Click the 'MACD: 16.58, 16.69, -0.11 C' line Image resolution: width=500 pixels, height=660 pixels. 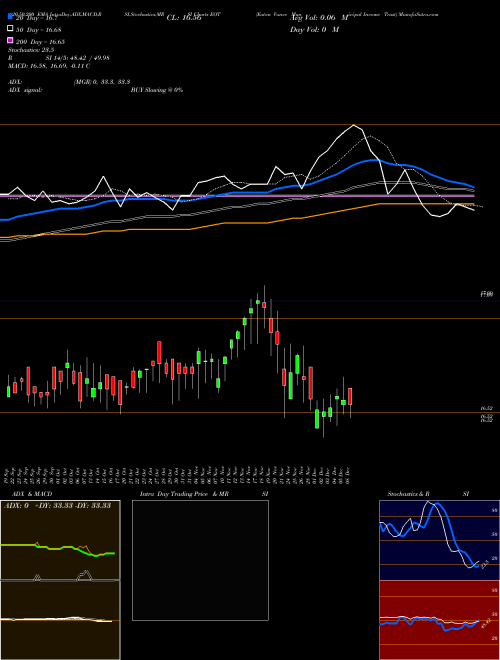49,66
